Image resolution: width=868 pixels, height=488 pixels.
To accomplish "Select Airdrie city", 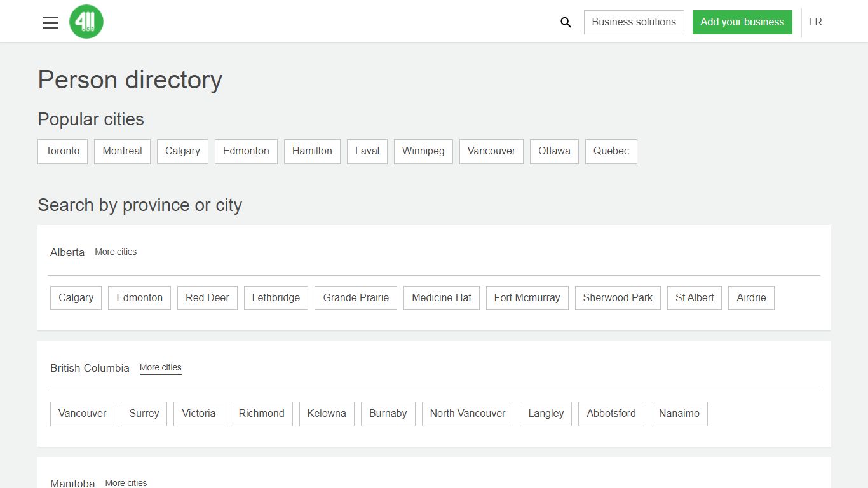I will tap(751, 298).
